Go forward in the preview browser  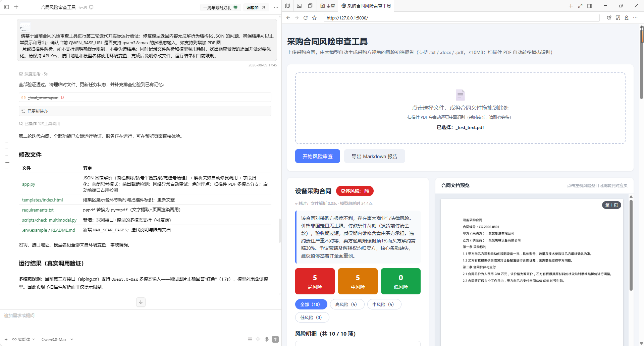point(297,18)
